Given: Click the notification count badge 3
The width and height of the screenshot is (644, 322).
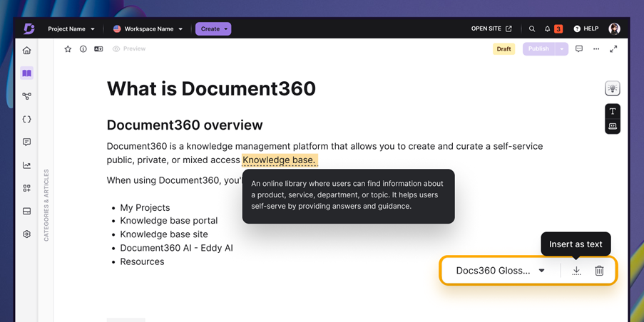Looking at the screenshot, I should coord(558,28).
